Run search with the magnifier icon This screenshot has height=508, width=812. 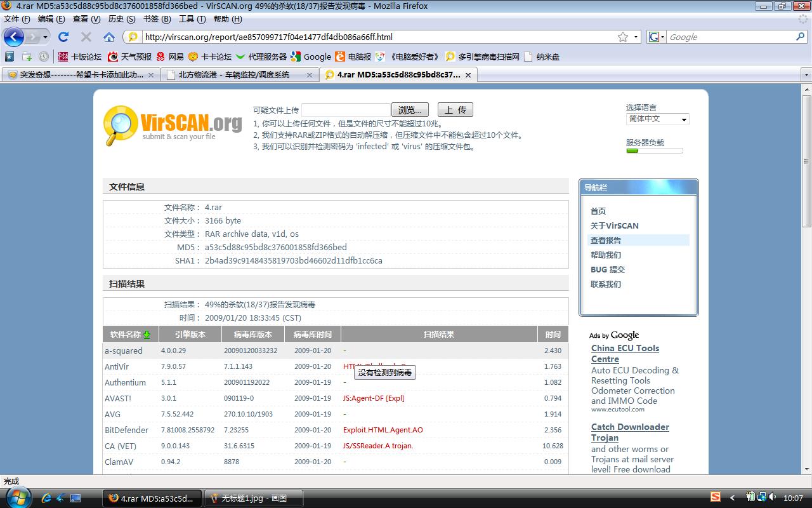[x=800, y=37]
